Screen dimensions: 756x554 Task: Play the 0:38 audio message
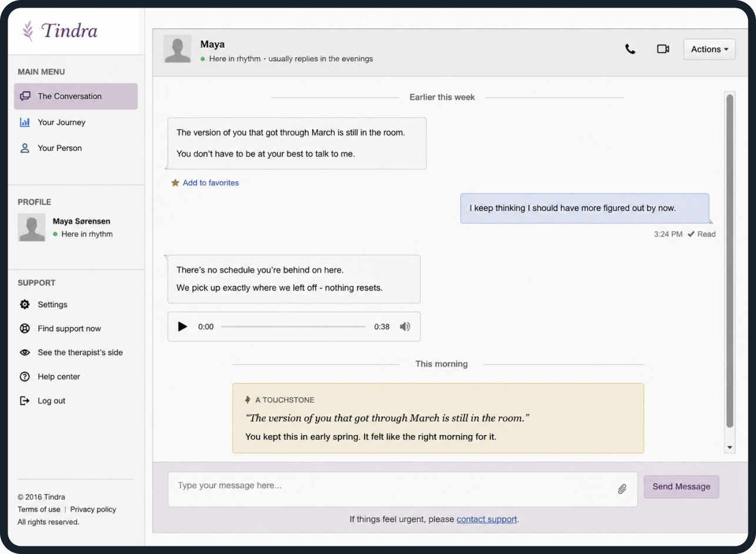pos(183,326)
